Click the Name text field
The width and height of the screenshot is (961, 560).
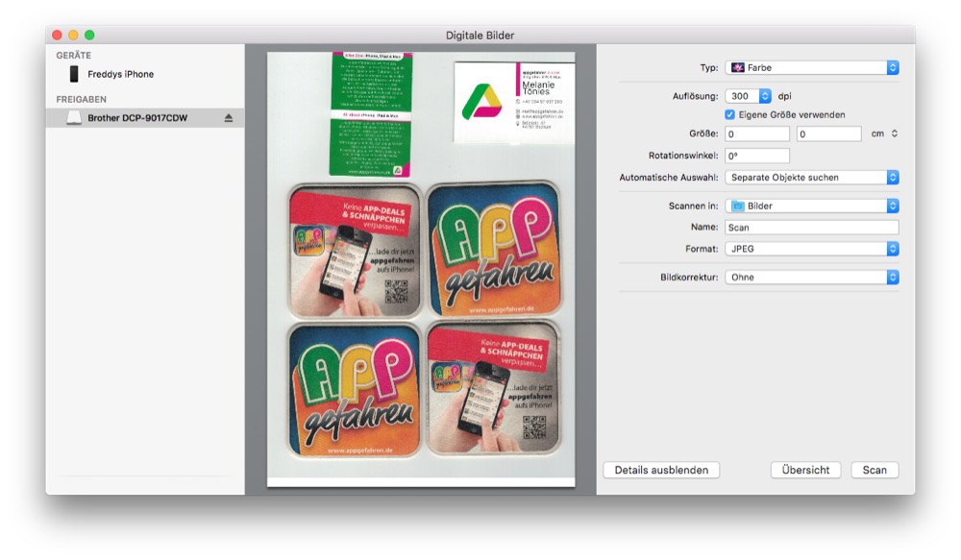[811, 228]
